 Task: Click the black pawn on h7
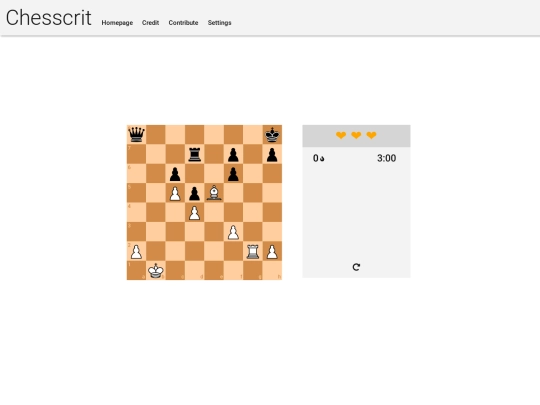point(272,154)
